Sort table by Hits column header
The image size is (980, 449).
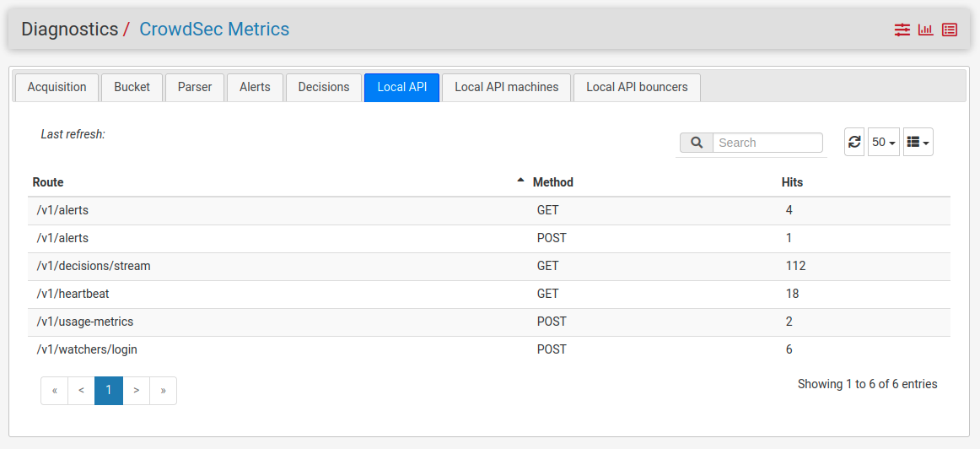[x=792, y=182]
